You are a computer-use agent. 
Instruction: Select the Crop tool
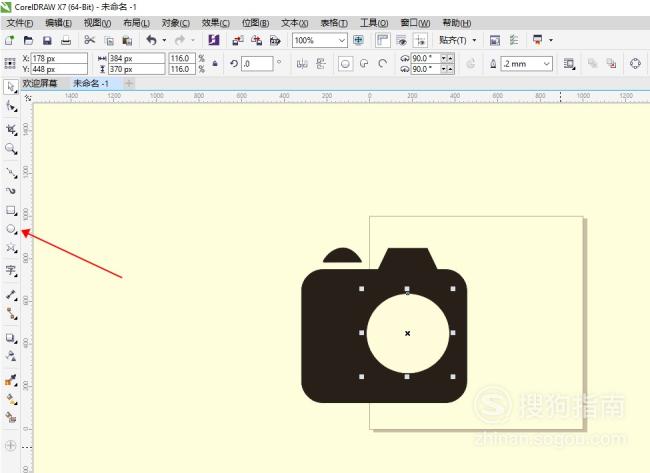pyautogui.click(x=11, y=129)
